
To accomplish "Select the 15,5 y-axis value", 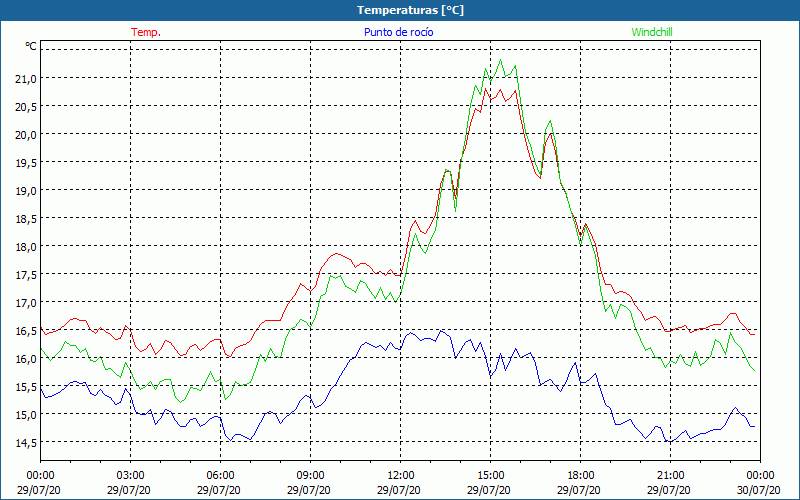I will click(x=27, y=387).
